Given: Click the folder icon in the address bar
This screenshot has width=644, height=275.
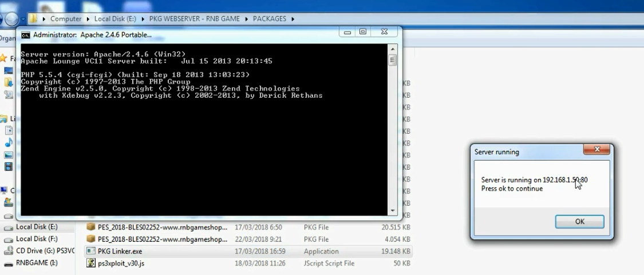Looking at the screenshot, I should tap(33, 19).
